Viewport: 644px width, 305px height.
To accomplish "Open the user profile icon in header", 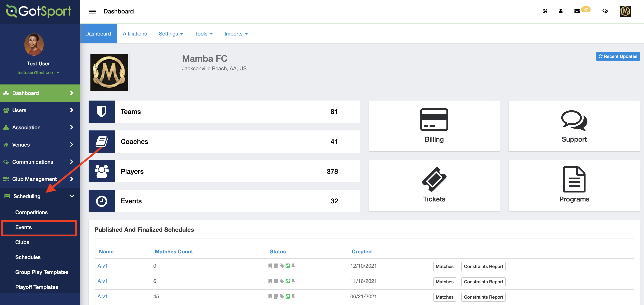I will pyautogui.click(x=560, y=11).
